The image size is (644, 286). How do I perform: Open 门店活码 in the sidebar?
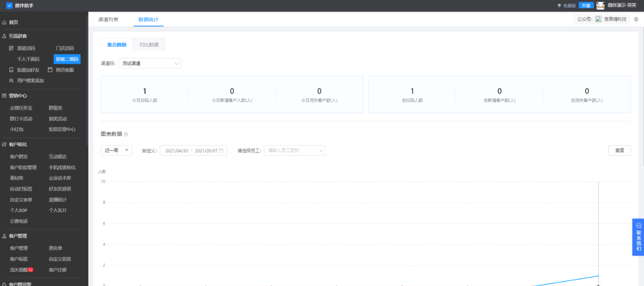pyautogui.click(x=65, y=48)
